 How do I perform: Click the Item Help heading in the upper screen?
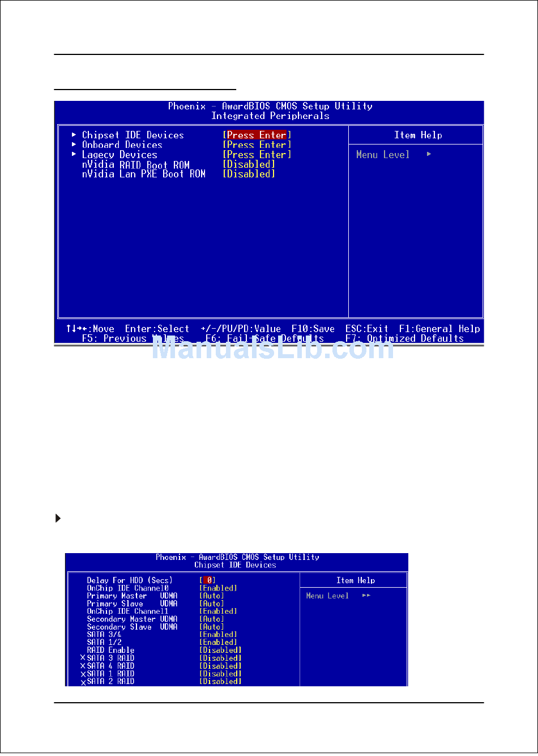click(x=418, y=135)
